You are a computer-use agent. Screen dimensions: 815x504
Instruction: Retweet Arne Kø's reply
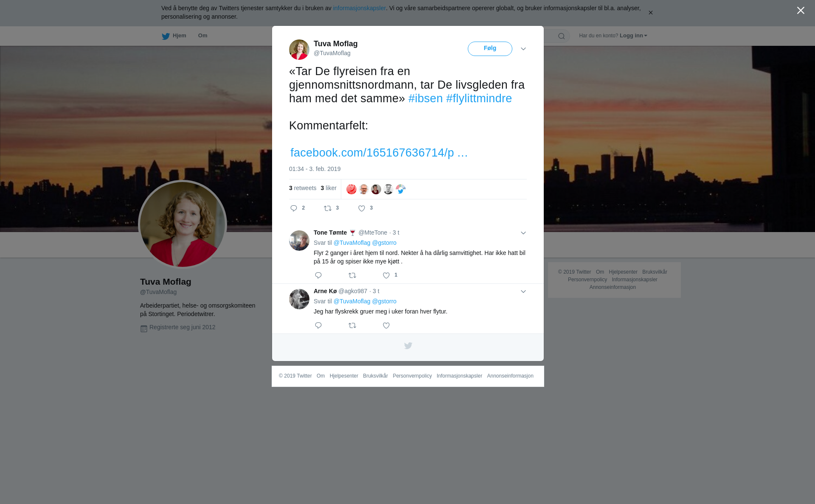pyautogui.click(x=352, y=326)
